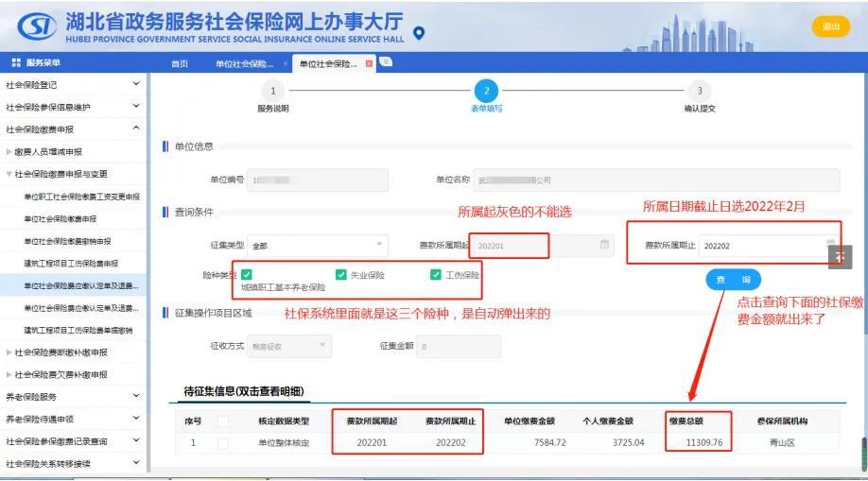
Task: Switch to the 首页 tab
Action: click(x=179, y=63)
